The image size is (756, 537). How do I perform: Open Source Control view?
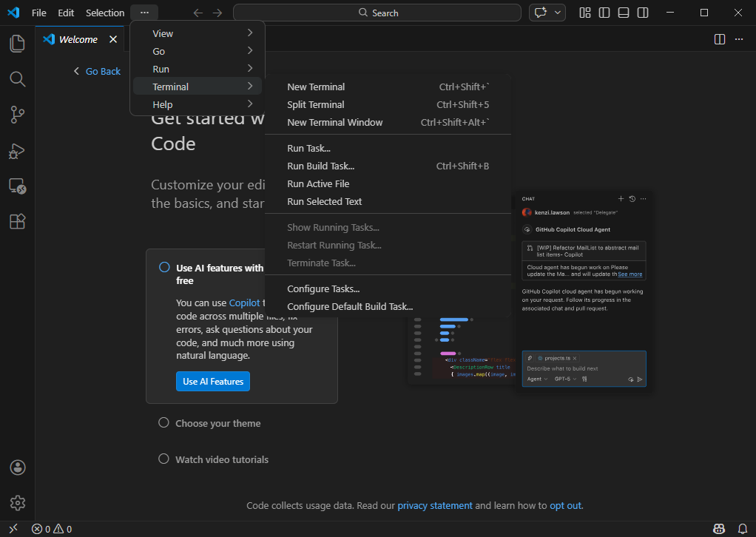point(17,115)
